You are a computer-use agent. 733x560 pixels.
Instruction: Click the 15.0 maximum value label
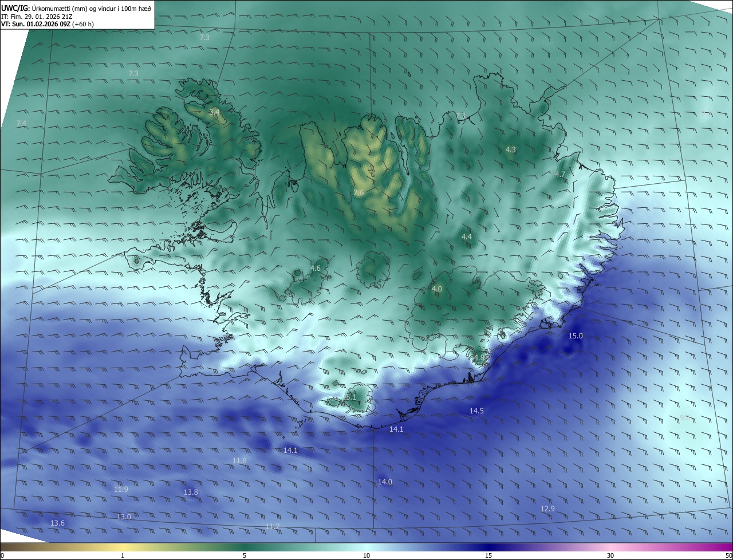click(x=576, y=336)
